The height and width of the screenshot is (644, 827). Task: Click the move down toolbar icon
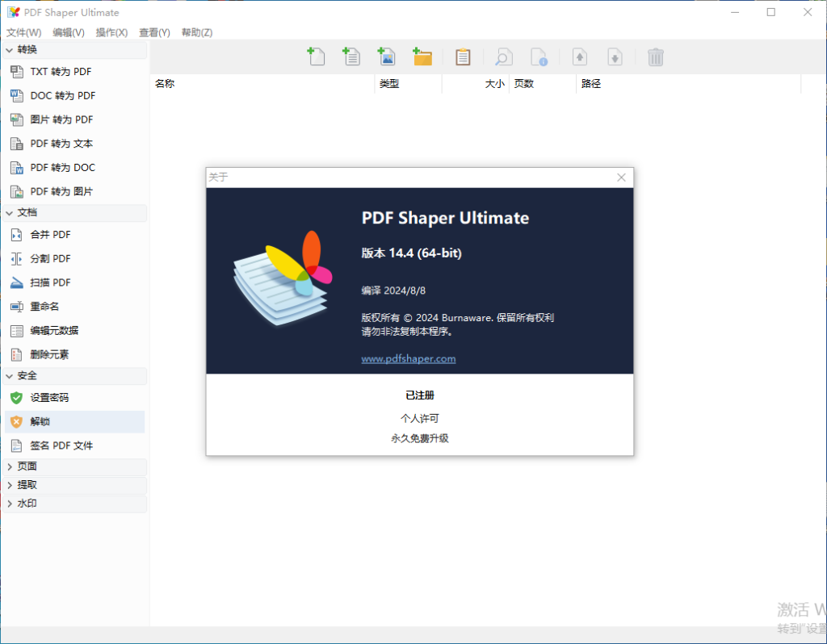615,56
